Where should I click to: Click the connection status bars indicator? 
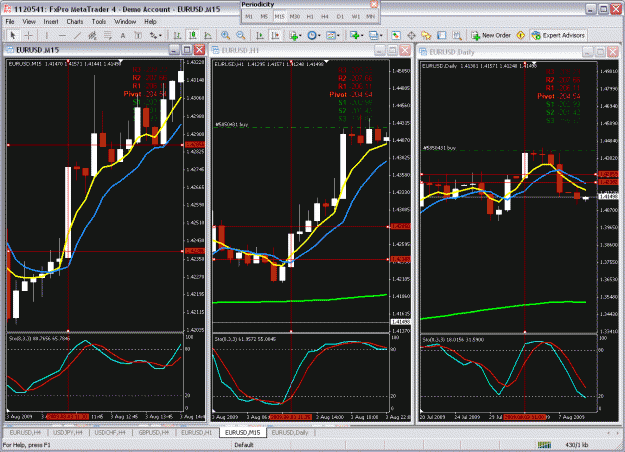pos(544,445)
